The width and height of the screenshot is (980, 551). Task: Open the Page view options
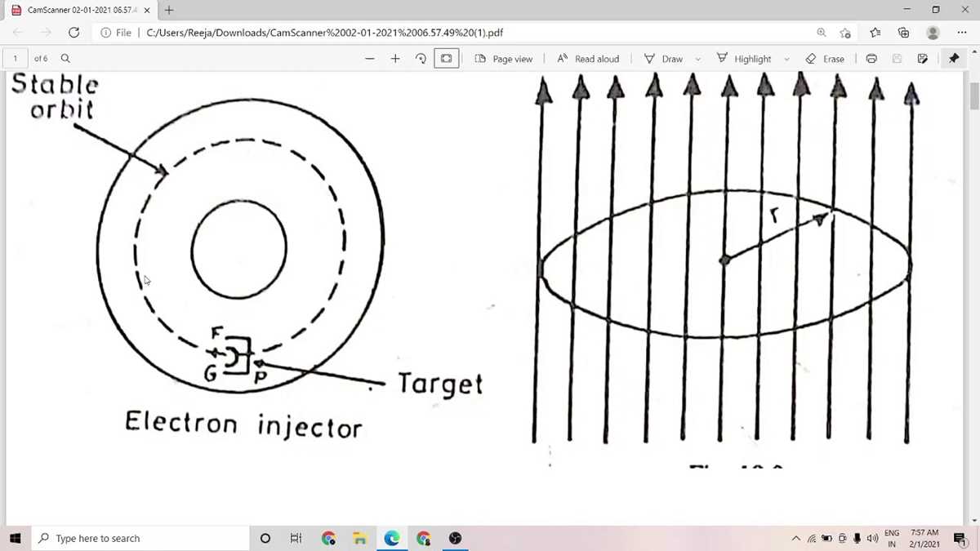click(x=503, y=59)
